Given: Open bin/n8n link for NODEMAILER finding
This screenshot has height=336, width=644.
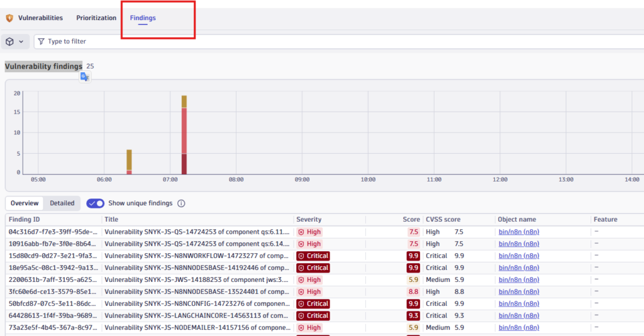Looking at the screenshot, I should pos(518,328).
